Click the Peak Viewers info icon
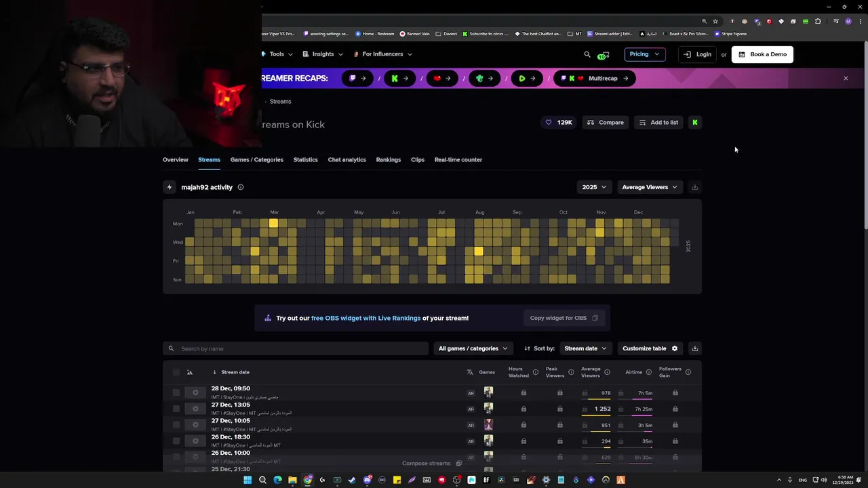 [571, 372]
